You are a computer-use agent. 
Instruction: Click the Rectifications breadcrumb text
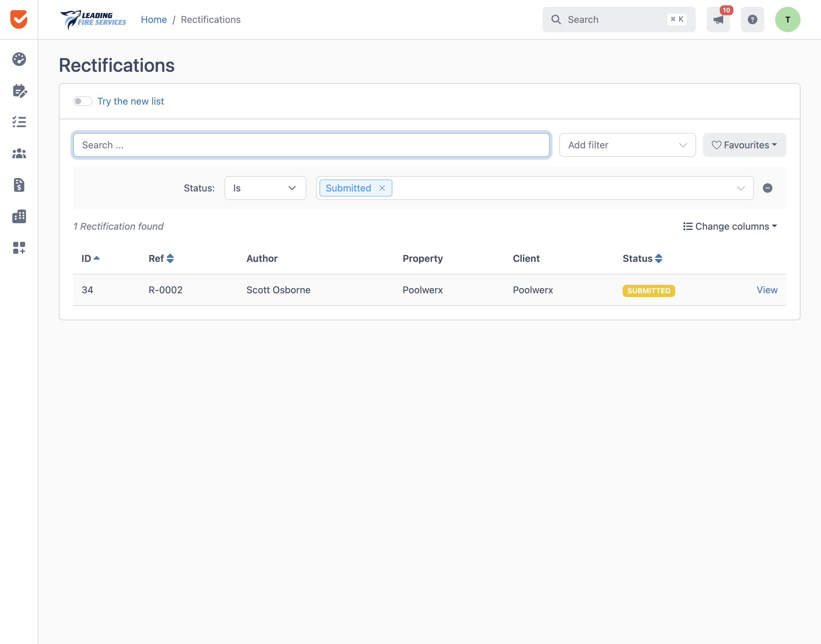pos(210,19)
